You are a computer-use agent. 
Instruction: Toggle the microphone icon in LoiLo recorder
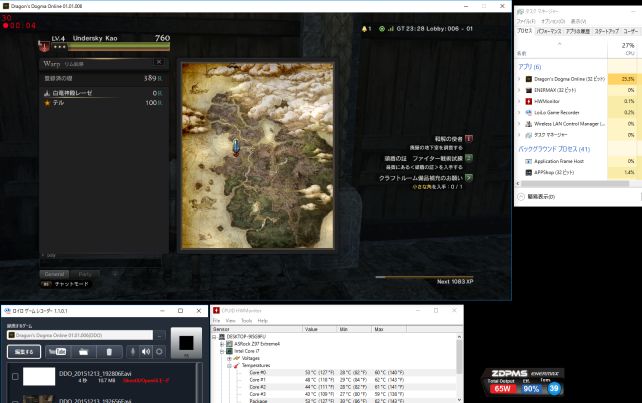click(x=133, y=351)
